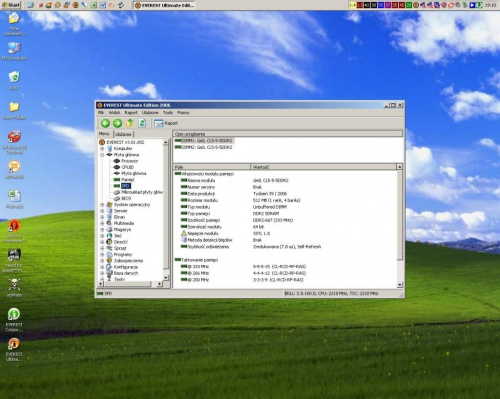Select the @ 266 MHz timing row
The height and width of the screenshot is (399, 500).
tap(286, 273)
